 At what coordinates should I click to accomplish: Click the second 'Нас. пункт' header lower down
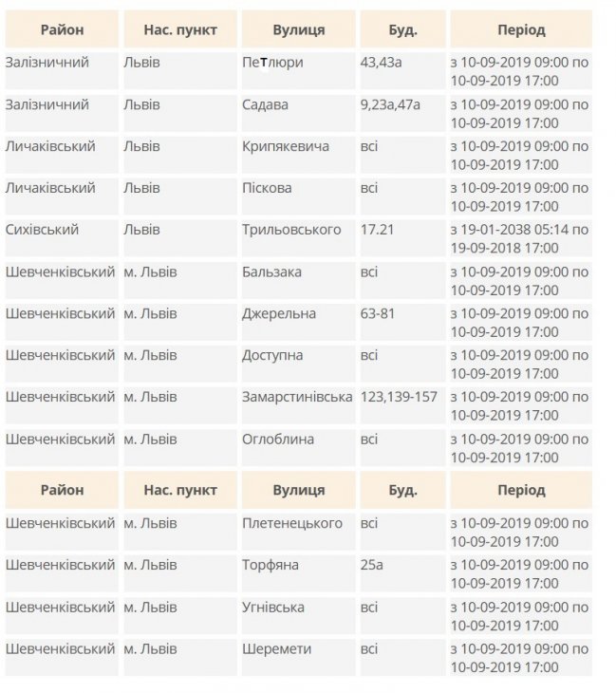pyautogui.click(x=180, y=491)
